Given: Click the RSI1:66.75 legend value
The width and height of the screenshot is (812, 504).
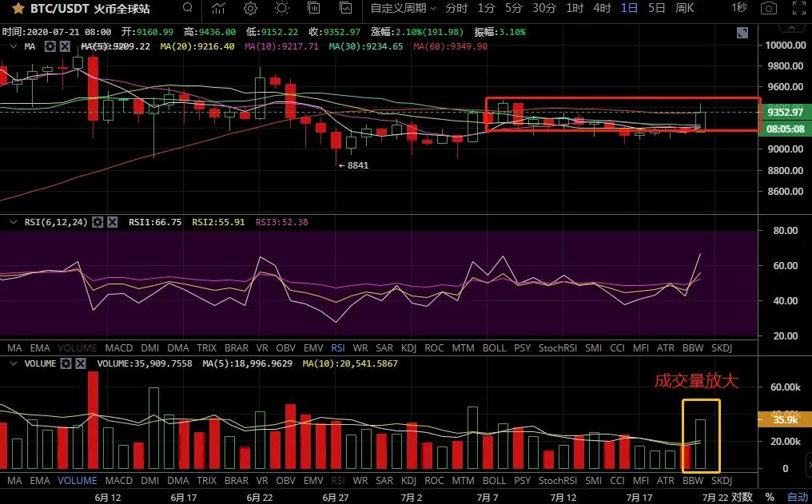Looking at the screenshot, I should tap(155, 222).
